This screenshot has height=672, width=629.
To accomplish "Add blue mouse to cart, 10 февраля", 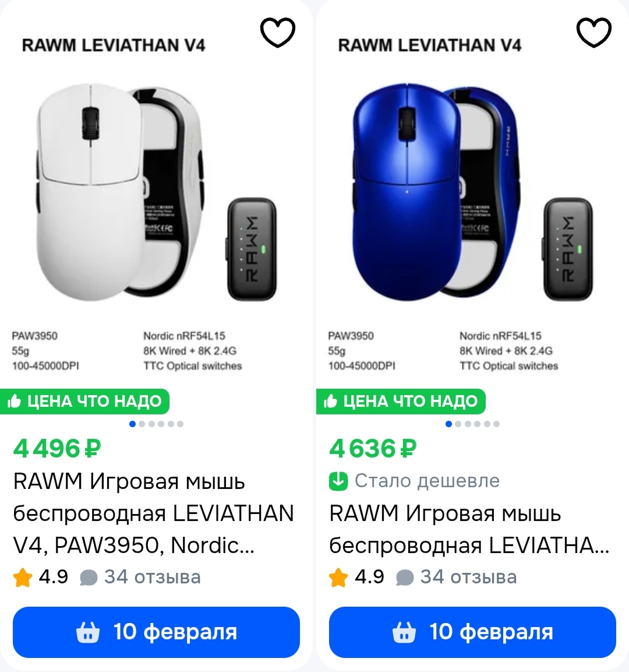I will tap(472, 632).
